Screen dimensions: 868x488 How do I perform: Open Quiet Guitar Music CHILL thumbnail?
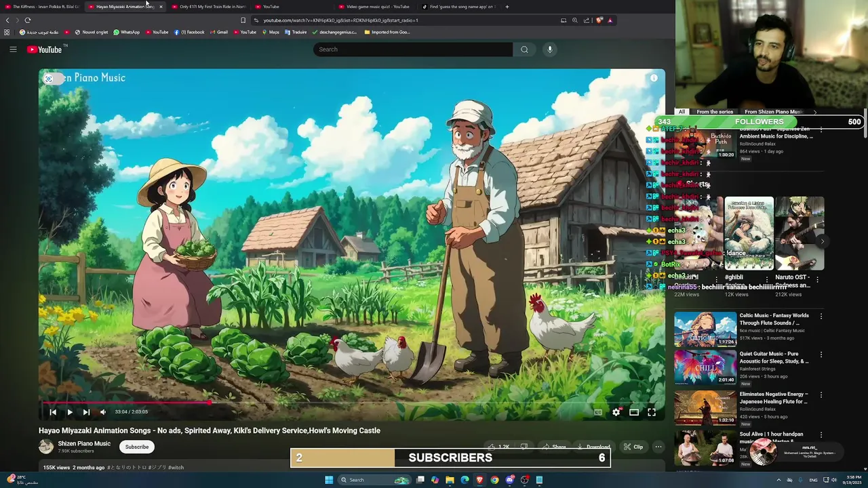[705, 367]
